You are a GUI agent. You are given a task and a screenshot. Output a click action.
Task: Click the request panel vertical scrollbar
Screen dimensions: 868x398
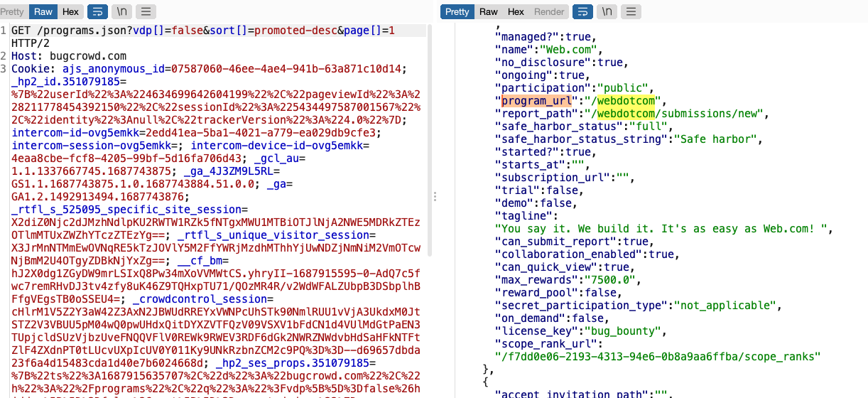click(429, 142)
